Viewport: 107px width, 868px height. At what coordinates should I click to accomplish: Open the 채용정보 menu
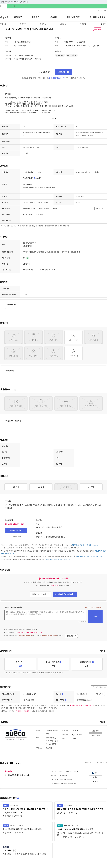click(x=18, y=17)
